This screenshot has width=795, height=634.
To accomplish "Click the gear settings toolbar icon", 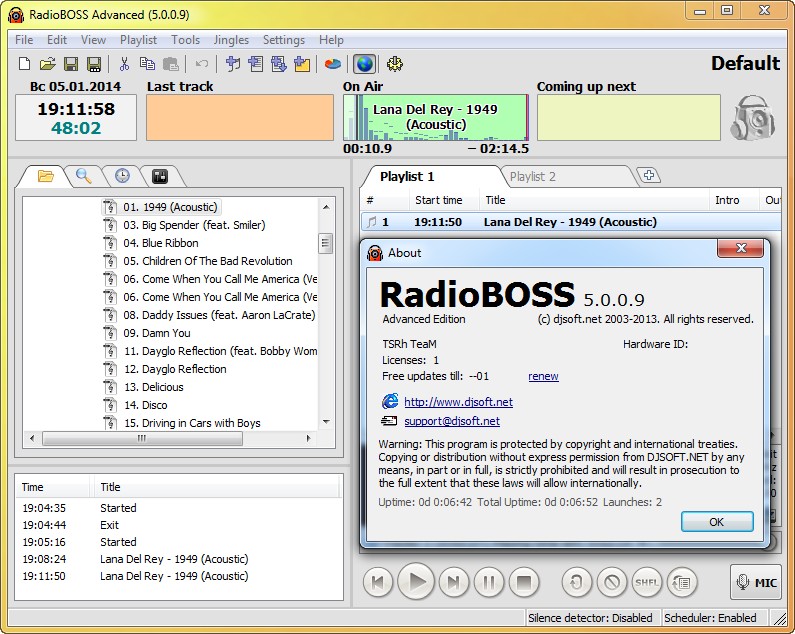I will tap(394, 64).
